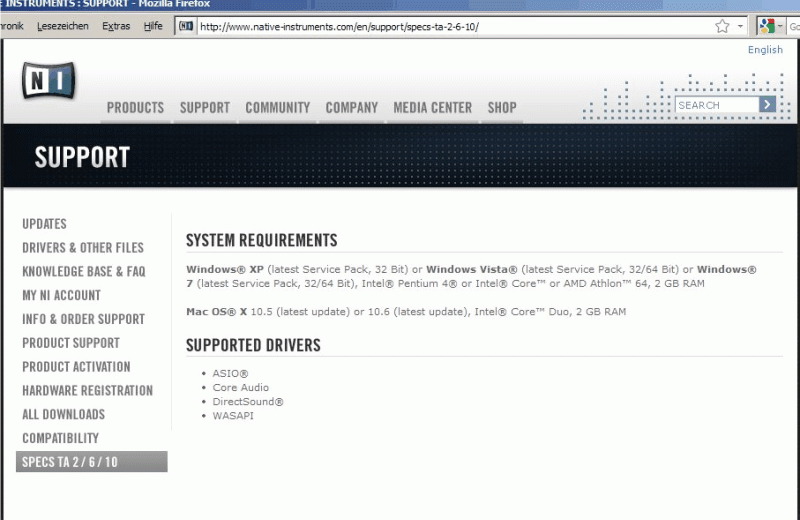Select HARDWARE REGISTRATION in sidebar
Viewport: 800px width, 520px height.
click(x=87, y=391)
